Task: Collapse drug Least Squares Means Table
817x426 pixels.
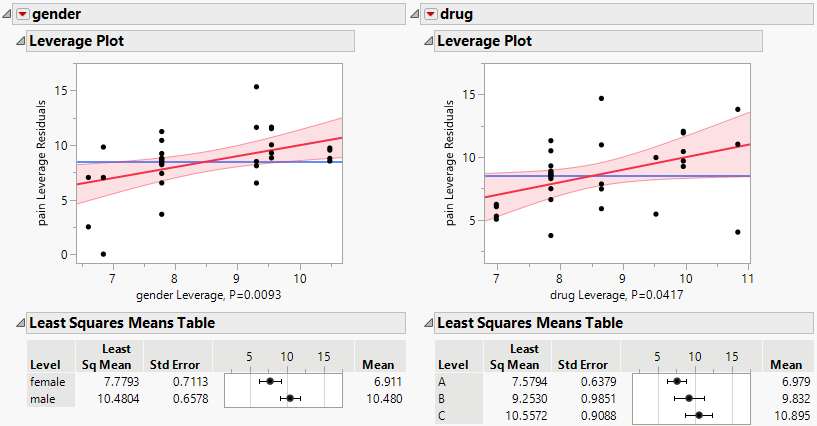Action: (429, 323)
